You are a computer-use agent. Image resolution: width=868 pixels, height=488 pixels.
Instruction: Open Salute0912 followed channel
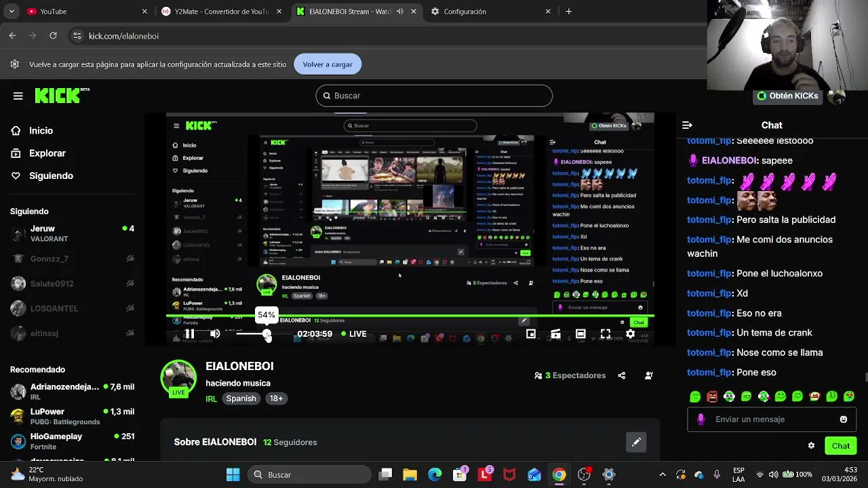coord(73,283)
